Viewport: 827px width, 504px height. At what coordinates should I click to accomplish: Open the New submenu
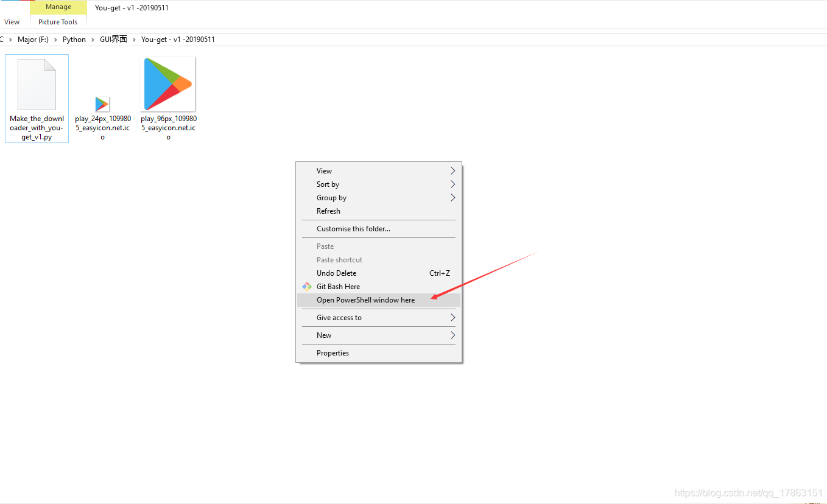379,335
